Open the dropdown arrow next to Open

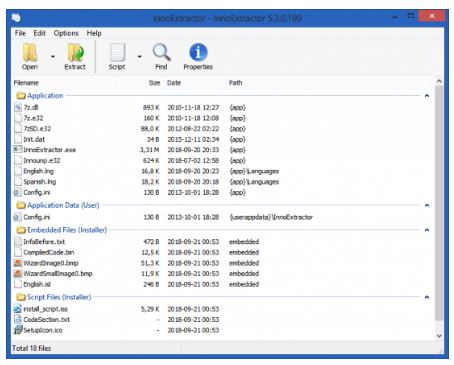[53, 57]
